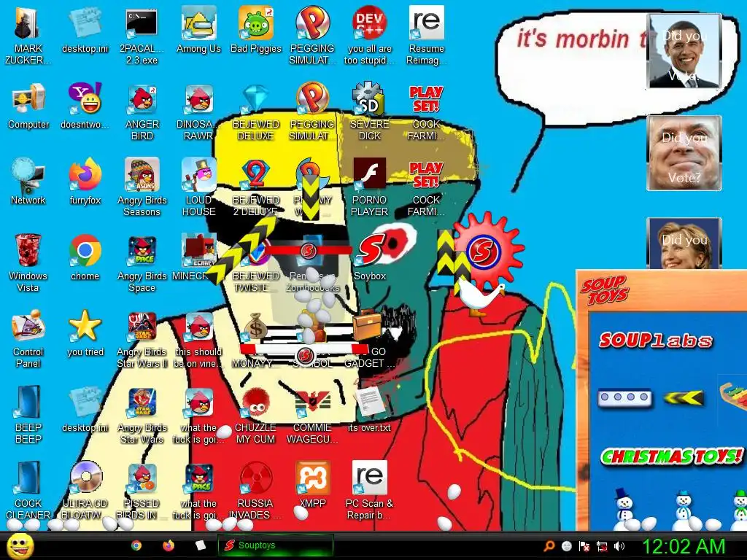Image resolution: width=747 pixels, height=560 pixels.
Task: Click the Soup Toys logo in toybox
Action: (x=605, y=289)
